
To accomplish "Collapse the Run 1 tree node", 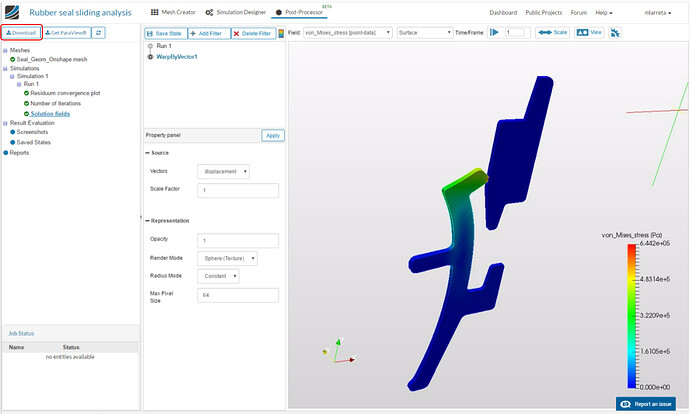I will point(19,84).
